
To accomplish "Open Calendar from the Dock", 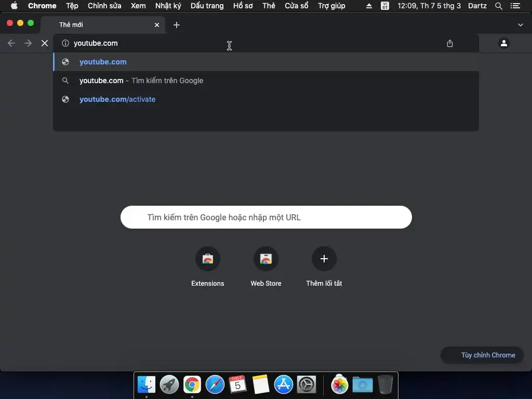I will 237,384.
